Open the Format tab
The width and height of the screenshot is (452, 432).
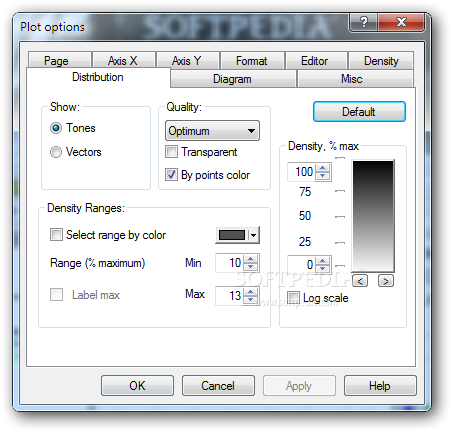(x=252, y=61)
